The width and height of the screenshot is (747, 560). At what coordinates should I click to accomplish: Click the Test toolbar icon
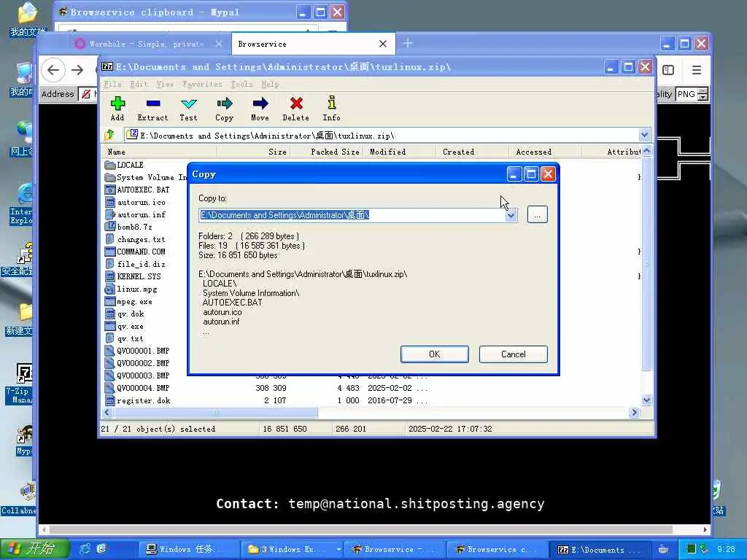point(188,109)
